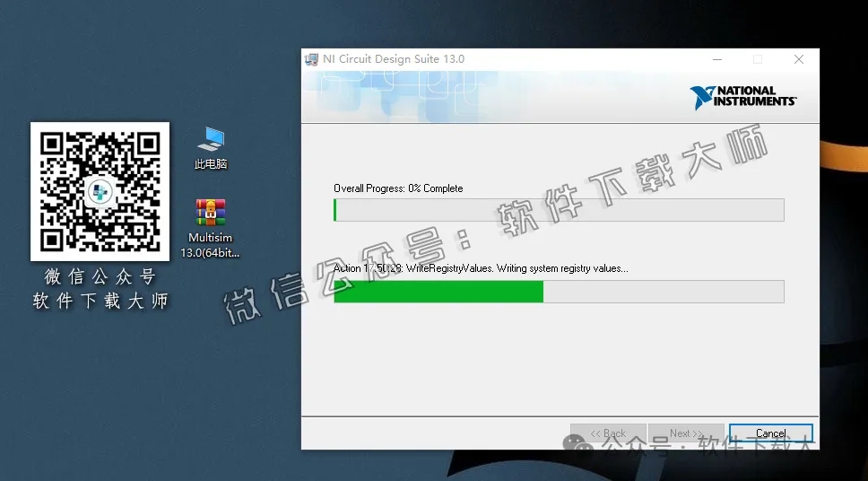Viewport: 868px width, 481px height.
Task: Minimize the NI Circuit Design Suite window
Action: pos(717,59)
